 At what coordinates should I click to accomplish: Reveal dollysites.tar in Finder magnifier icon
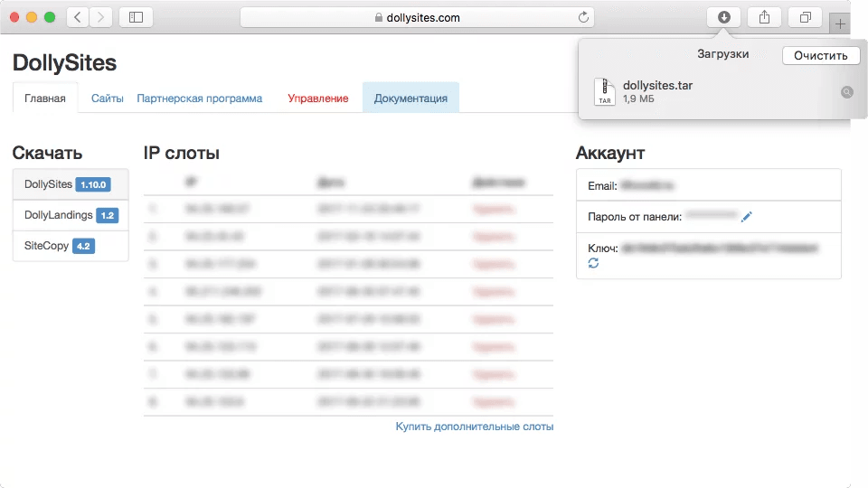point(847,92)
